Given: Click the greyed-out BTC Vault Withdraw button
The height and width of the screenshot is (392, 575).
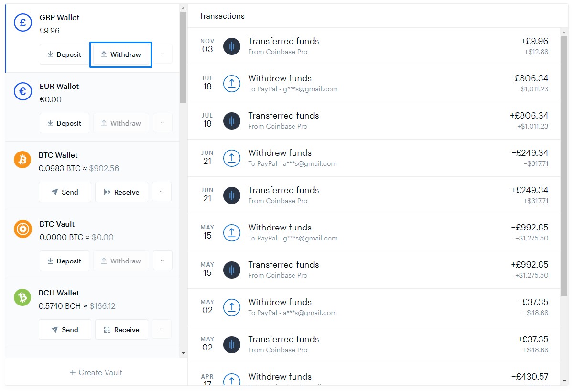Looking at the screenshot, I should (121, 261).
